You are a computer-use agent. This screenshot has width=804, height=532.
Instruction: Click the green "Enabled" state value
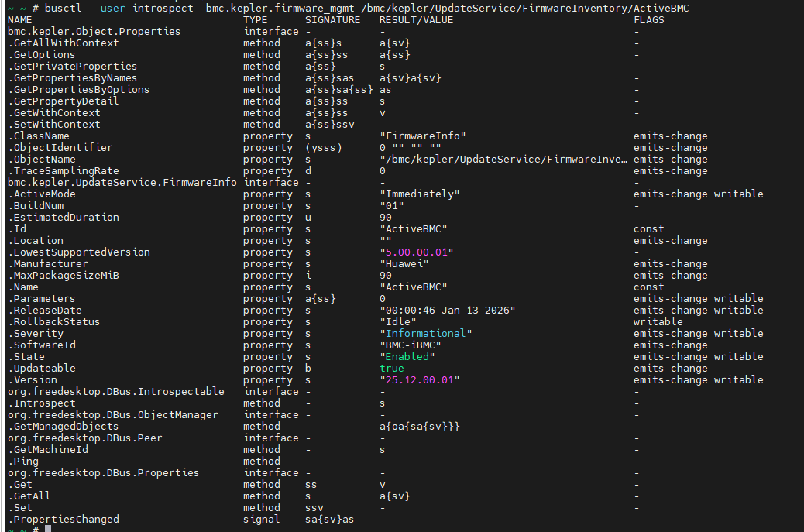[407, 357]
